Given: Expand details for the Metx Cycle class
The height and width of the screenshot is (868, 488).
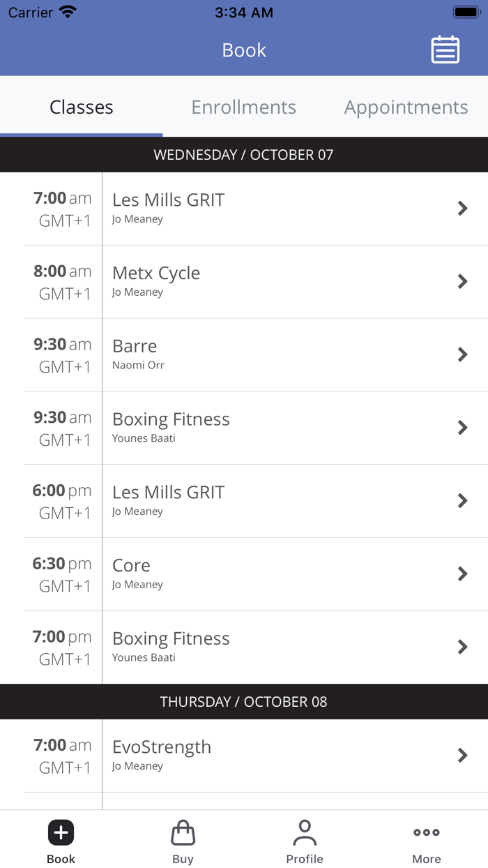Looking at the screenshot, I should coord(462,281).
